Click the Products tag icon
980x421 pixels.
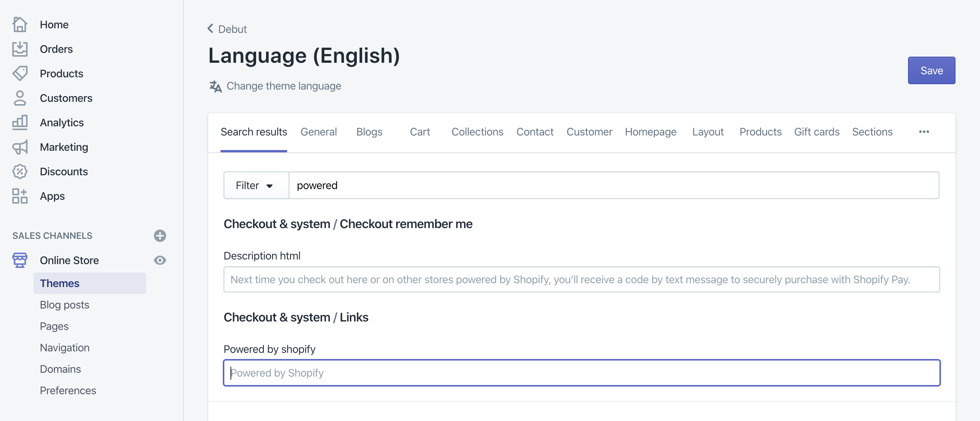(20, 73)
